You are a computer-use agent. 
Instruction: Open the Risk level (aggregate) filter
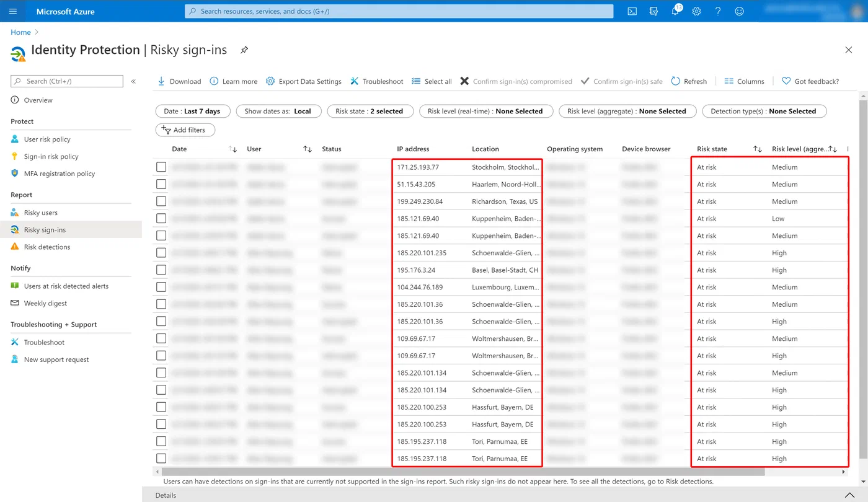627,112
